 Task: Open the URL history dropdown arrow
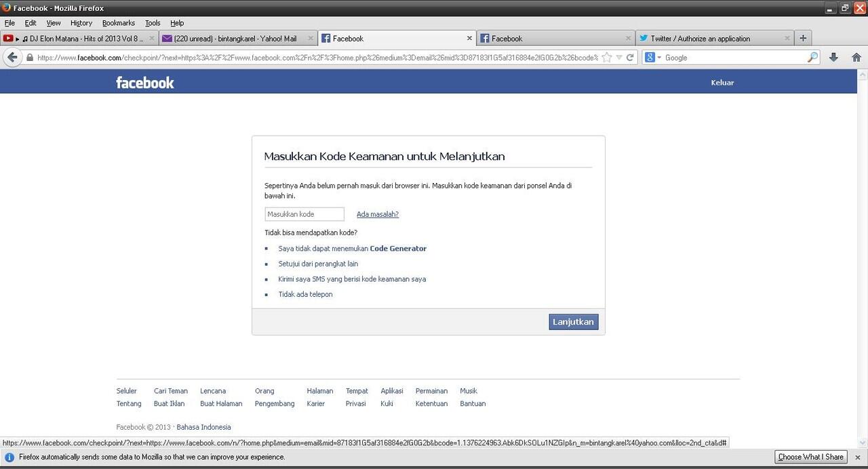tap(619, 58)
